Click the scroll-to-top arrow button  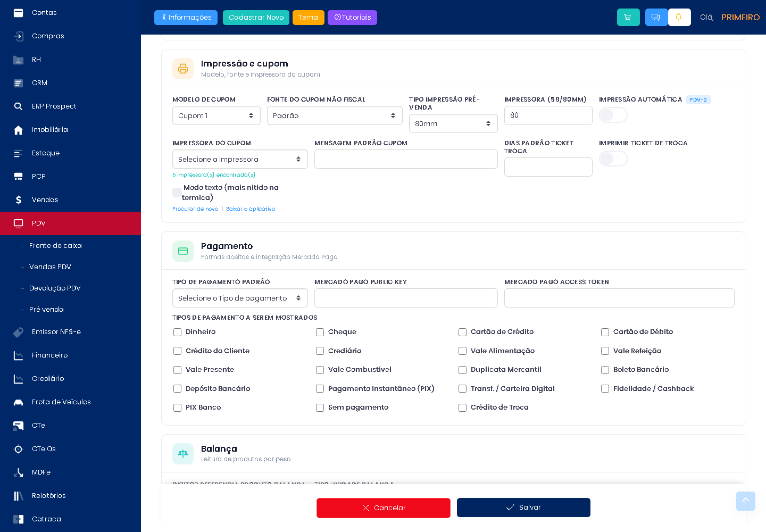(746, 501)
